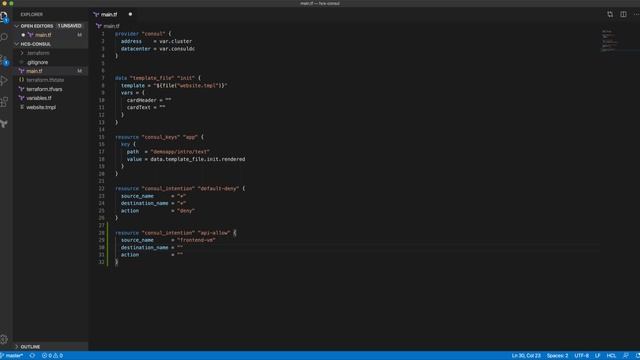640x360 pixels.
Task: Click line 1 provider "consul" code
Action: (x=143, y=34)
